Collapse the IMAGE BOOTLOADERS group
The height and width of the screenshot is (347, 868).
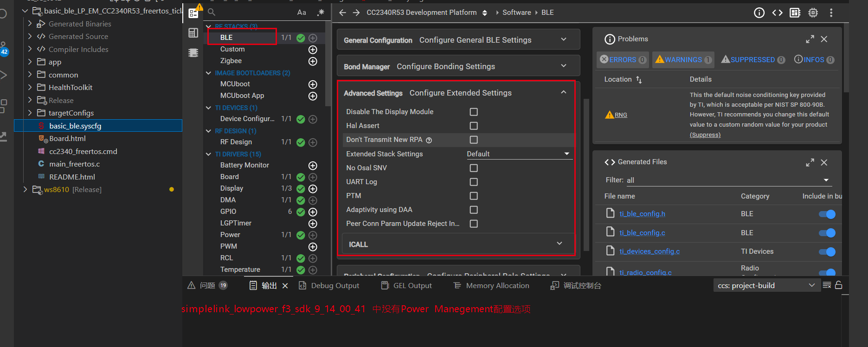point(209,73)
